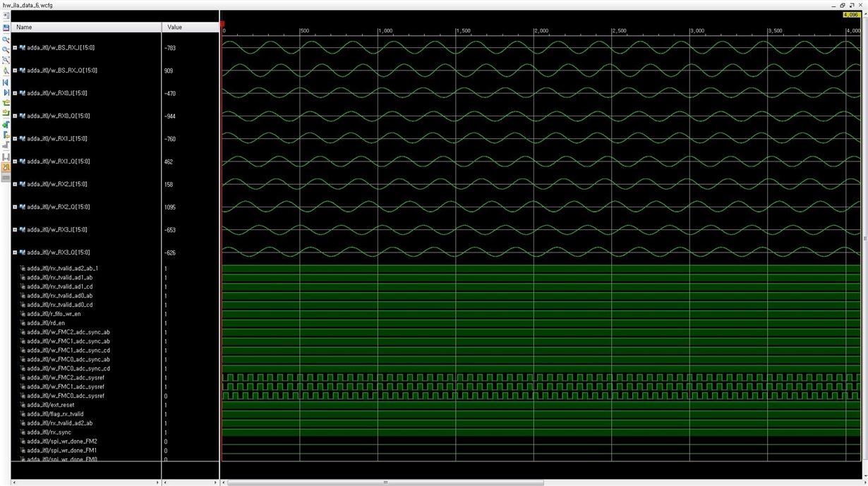The width and height of the screenshot is (868, 486).
Task: Expand the w_BS_RX_I[15:0] bus
Action: point(15,48)
